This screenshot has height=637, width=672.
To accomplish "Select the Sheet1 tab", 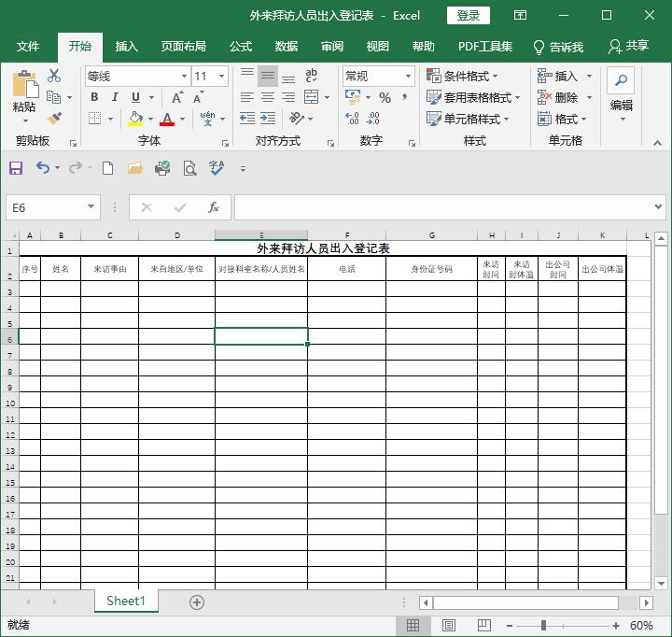I will pyautogui.click(x=126, y=601).
